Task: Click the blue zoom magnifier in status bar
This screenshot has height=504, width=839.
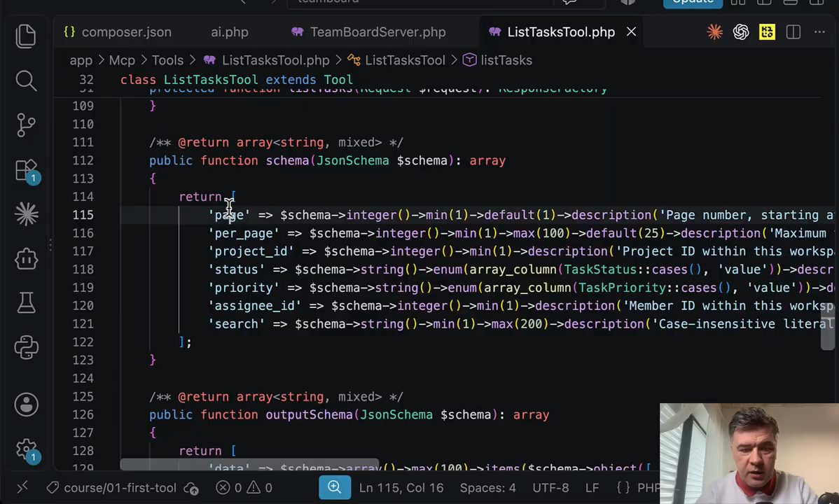Action: tap(335, 487)
